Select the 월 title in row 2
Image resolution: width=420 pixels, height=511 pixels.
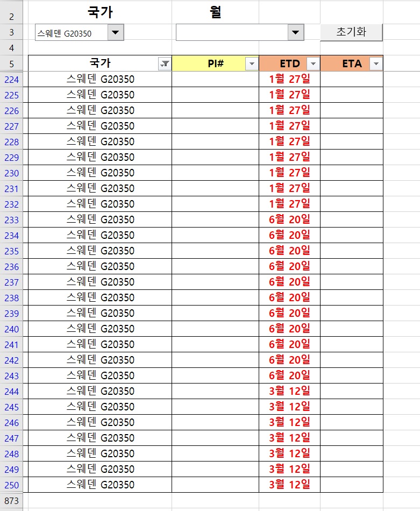[x=215, y=12]
